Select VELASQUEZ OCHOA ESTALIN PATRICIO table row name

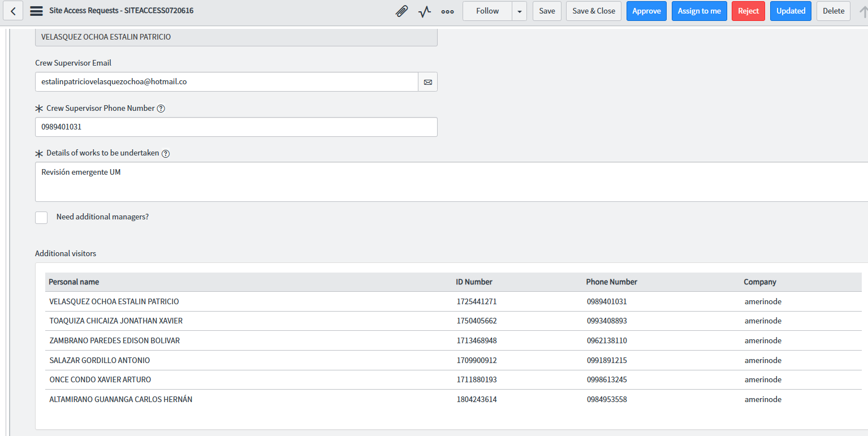[x=114, y=302]
